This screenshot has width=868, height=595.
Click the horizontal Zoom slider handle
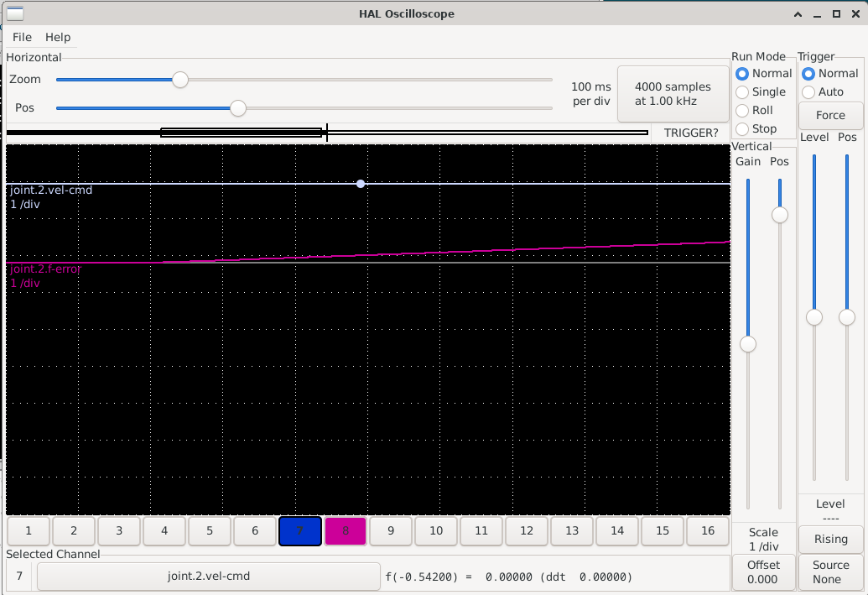[179, 80]
